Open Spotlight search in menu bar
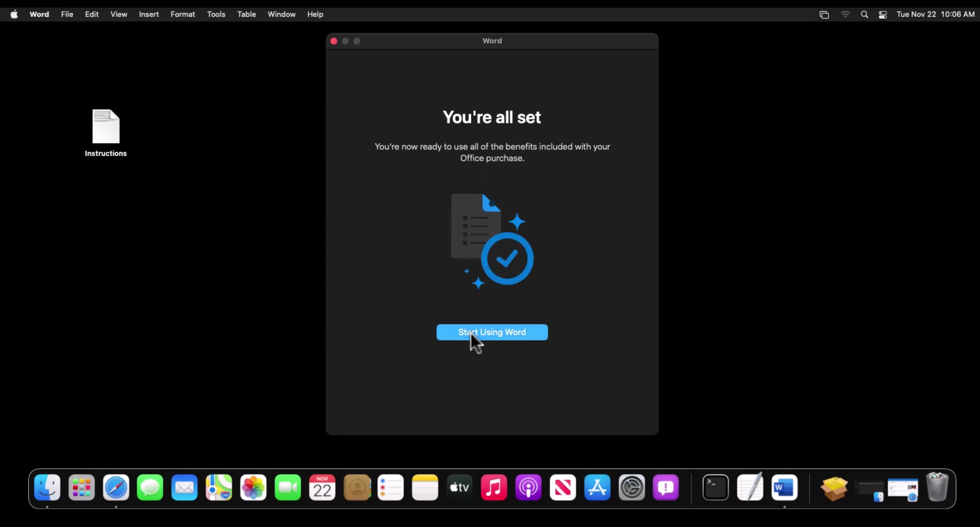The image size is (980, 527). tap(864, 14)
